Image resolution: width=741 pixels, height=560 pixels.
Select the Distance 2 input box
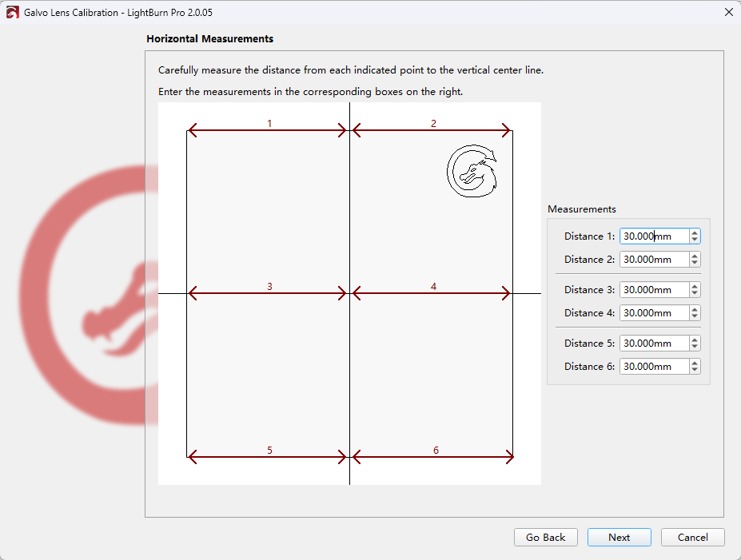pyautogui.click(x=654, y=260)
